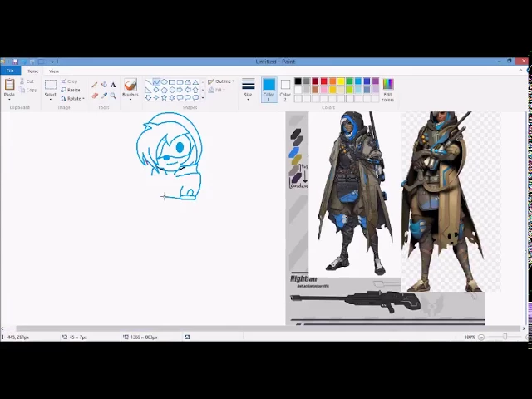Click the Magnifier tool
Image resolution: width=532 pixels, height=399 pixels.
tap(113, 96)
